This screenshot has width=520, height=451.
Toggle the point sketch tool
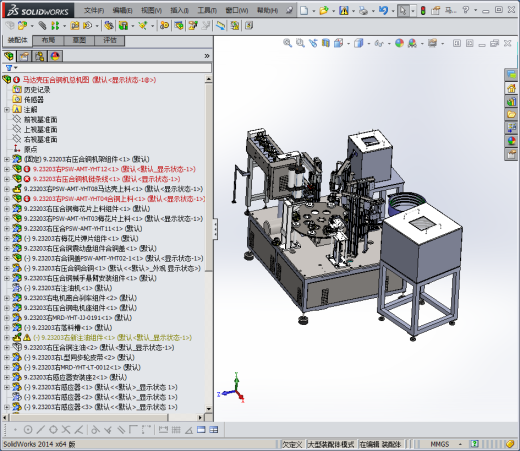point(15,430)
